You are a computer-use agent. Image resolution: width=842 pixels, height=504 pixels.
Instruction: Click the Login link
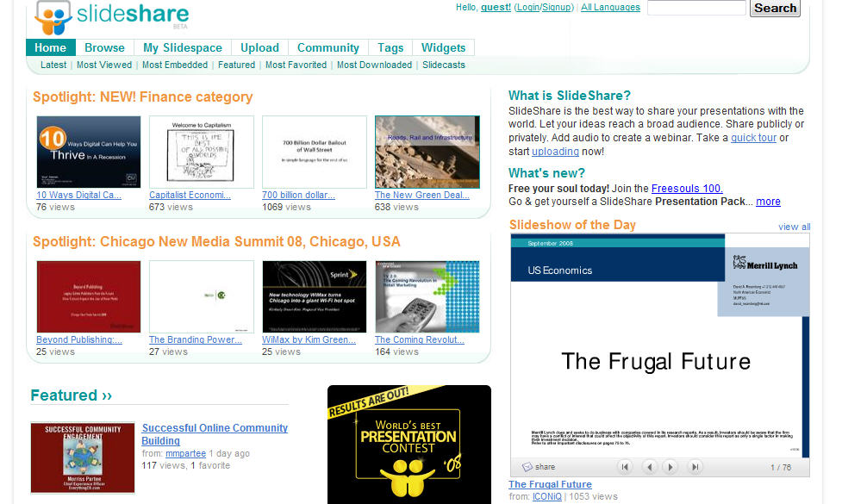(528, 7)
